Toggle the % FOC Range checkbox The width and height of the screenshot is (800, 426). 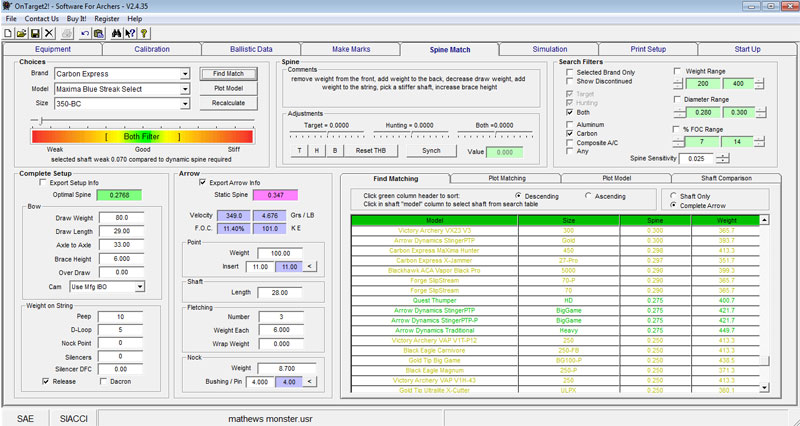click(x=678, y=129)
